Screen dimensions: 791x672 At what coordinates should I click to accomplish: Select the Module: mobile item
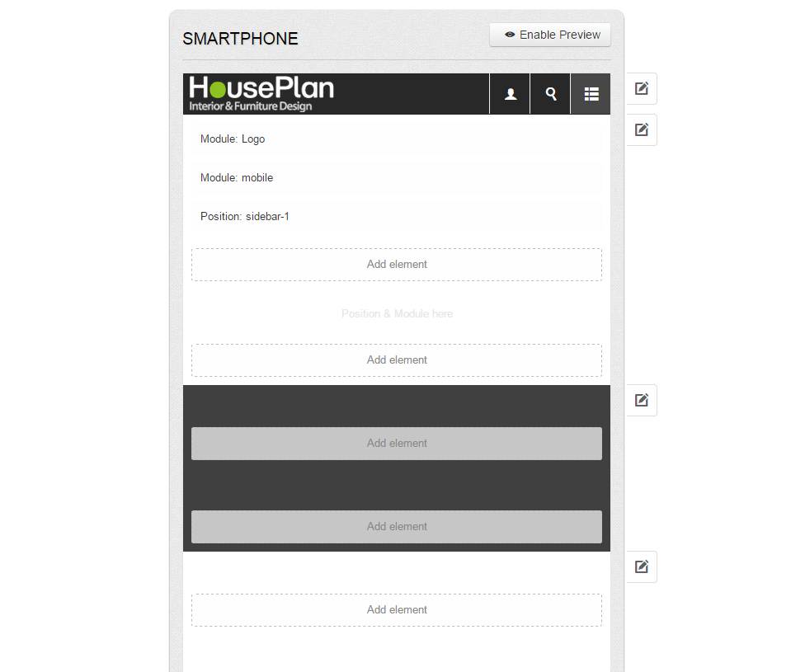coord(397,178)
